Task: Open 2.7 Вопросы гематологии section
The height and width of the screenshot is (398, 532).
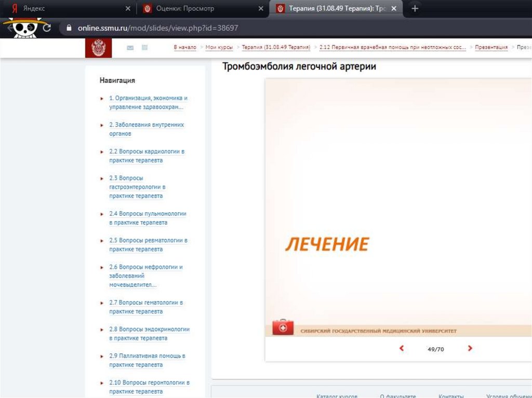Action: point(146,307)
